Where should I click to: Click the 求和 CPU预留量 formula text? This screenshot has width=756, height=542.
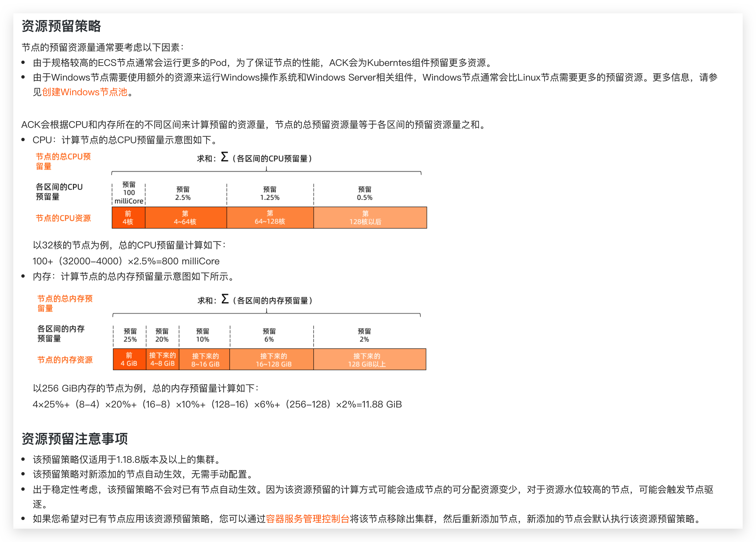255,157
